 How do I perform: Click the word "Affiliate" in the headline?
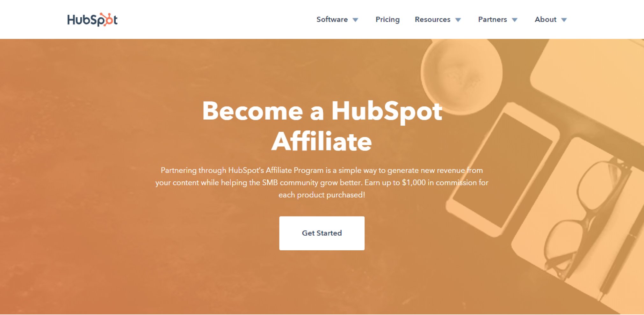[x=322, y=141]
